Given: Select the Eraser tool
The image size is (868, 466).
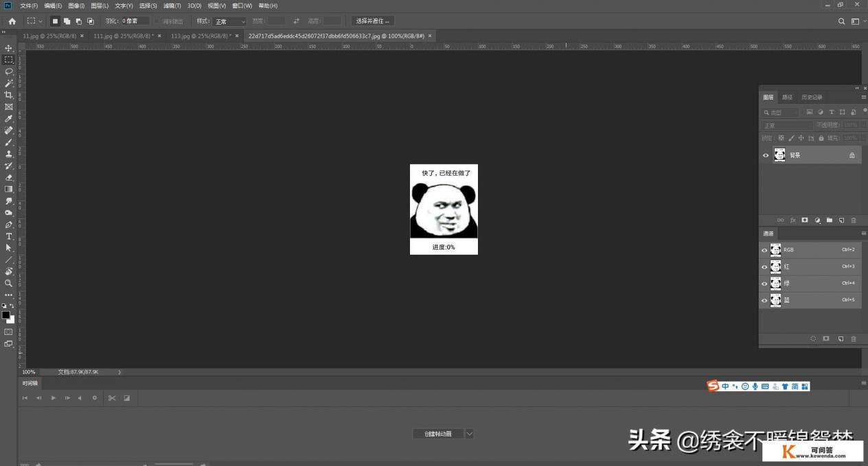Looking at the screenshot, I should (x=8, y=177).
